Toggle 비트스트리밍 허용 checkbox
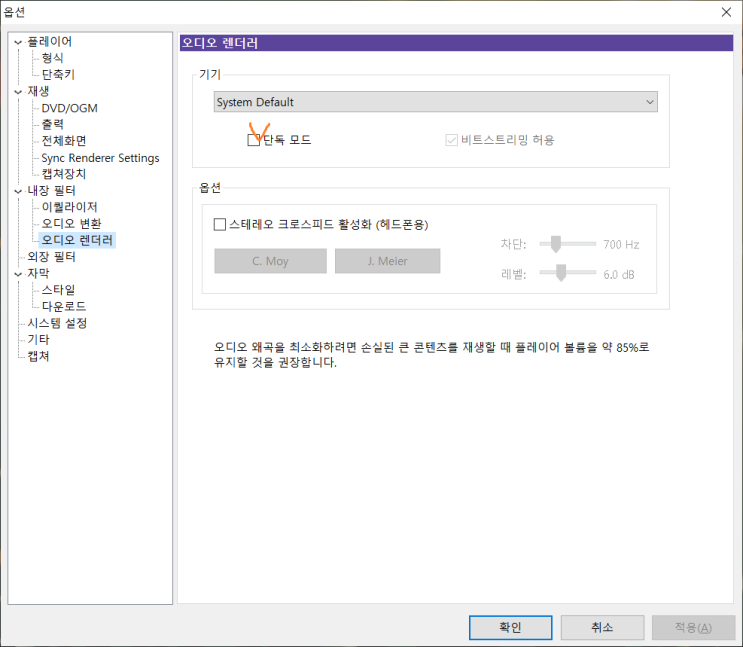This screenshot has width=743, height=647. [451, 140]
